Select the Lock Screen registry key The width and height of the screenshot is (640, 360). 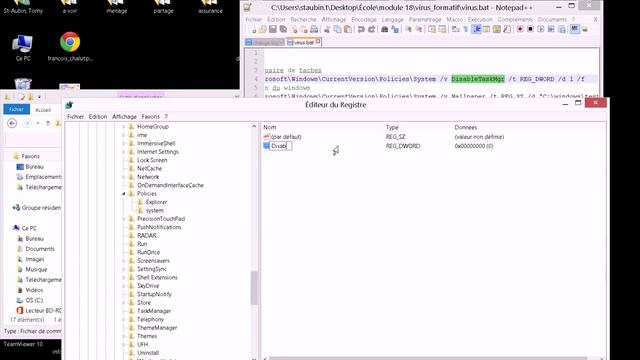(152, 160)
